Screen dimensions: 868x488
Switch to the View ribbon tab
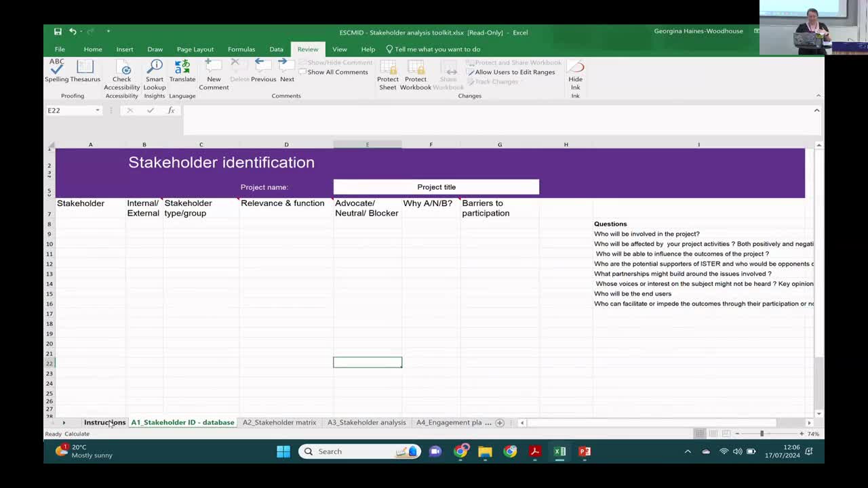pos(340,49)
